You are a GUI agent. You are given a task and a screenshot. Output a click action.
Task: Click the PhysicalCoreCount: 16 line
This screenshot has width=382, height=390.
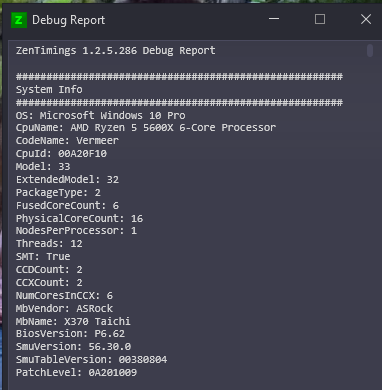coord(79,219)
